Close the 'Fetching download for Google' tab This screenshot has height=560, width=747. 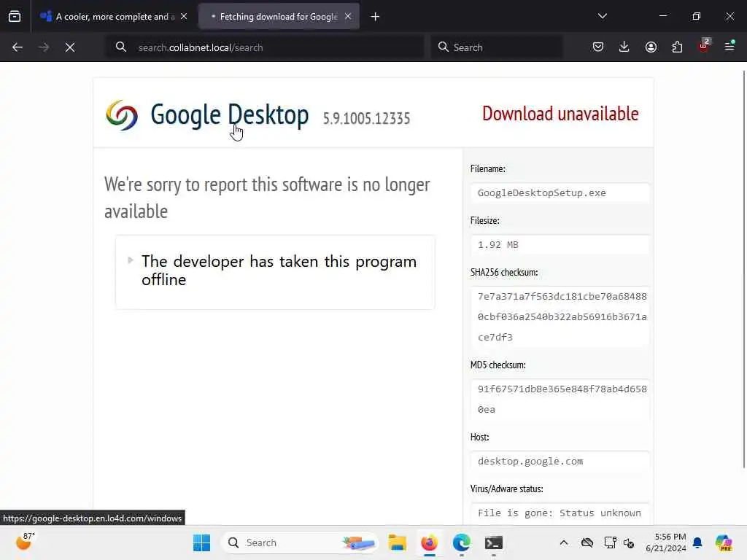[x=348, y=17]
